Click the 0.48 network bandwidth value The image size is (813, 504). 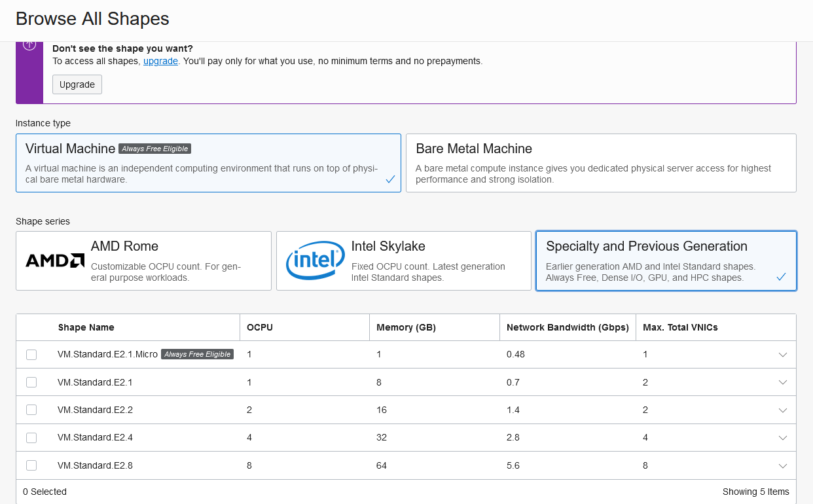click(x=516, y=354)
